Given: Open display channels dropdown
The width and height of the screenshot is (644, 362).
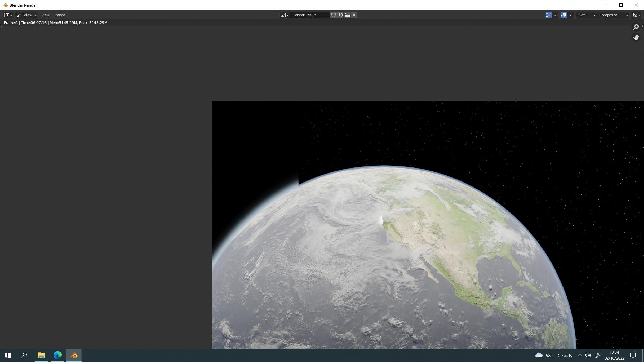Looking at the screenshot, I should (636, 15).
